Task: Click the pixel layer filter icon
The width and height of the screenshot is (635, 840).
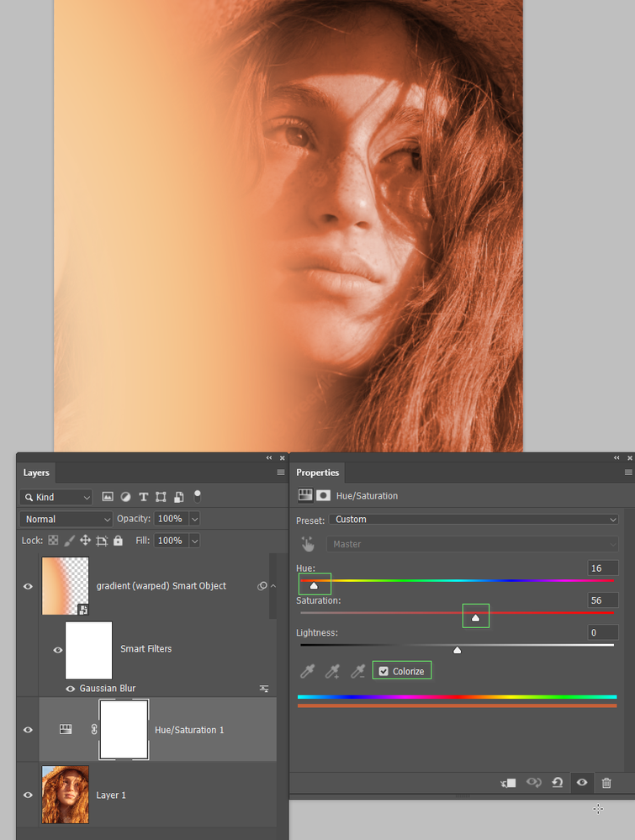Action: tap(108, 497)
